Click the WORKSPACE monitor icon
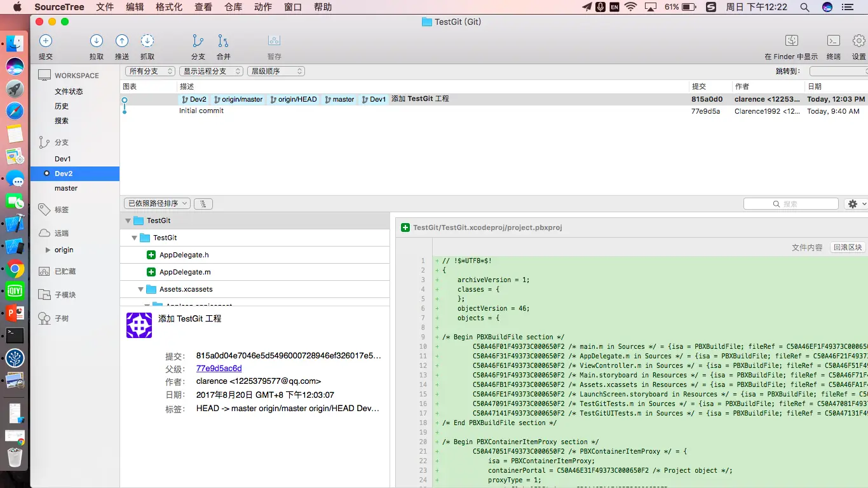Viewport: 868px width, 488px height. point(44,75)
